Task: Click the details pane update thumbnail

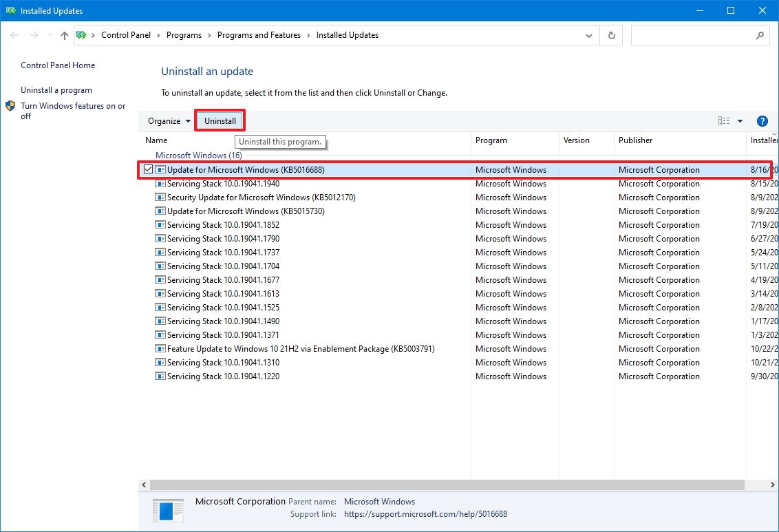Action: (168, 510)
